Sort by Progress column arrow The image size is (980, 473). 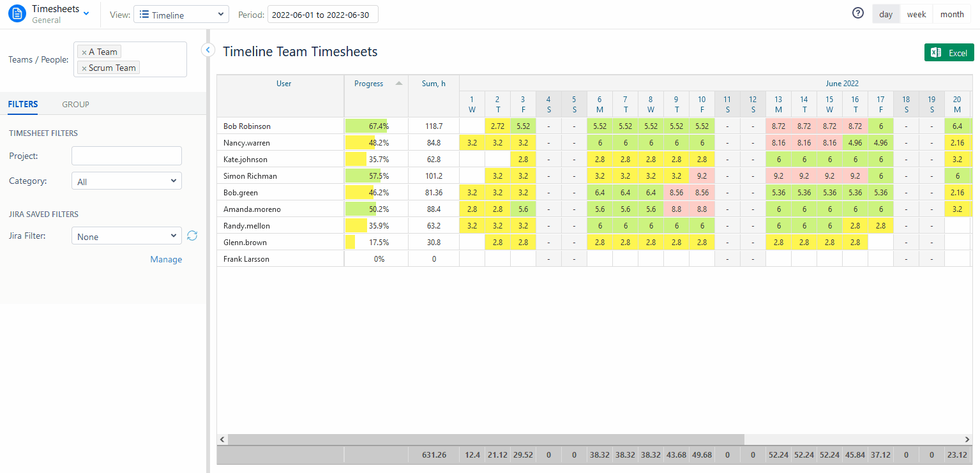click(x=399, y=83)
